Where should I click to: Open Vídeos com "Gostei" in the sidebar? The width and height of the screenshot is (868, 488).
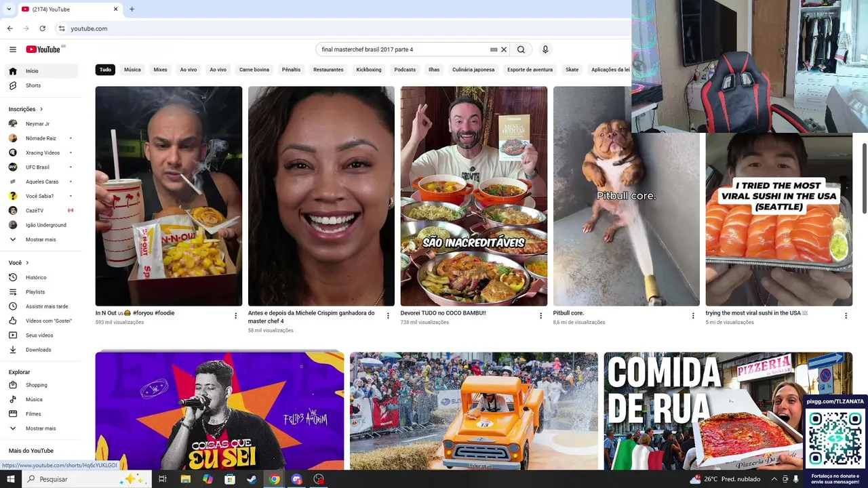(x=42, y=321)
